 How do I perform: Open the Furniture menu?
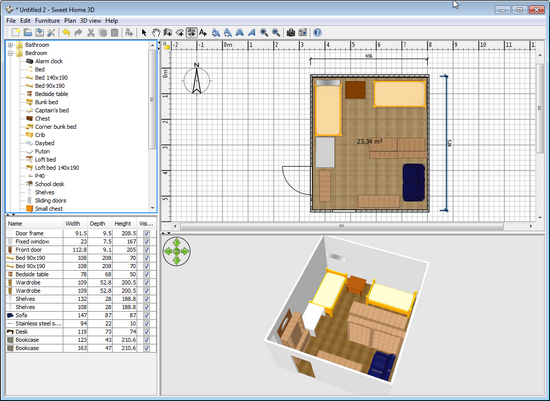click(x=47, y=21)
